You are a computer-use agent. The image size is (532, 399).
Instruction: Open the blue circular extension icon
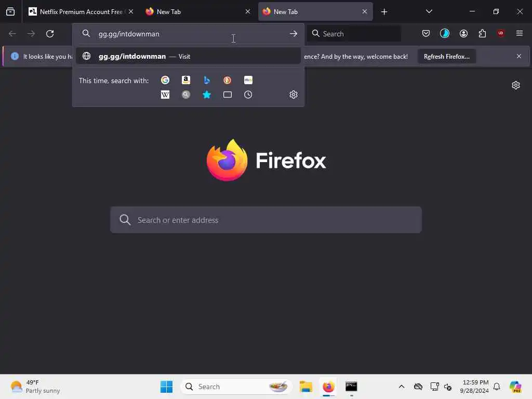[x=445, y=33]
